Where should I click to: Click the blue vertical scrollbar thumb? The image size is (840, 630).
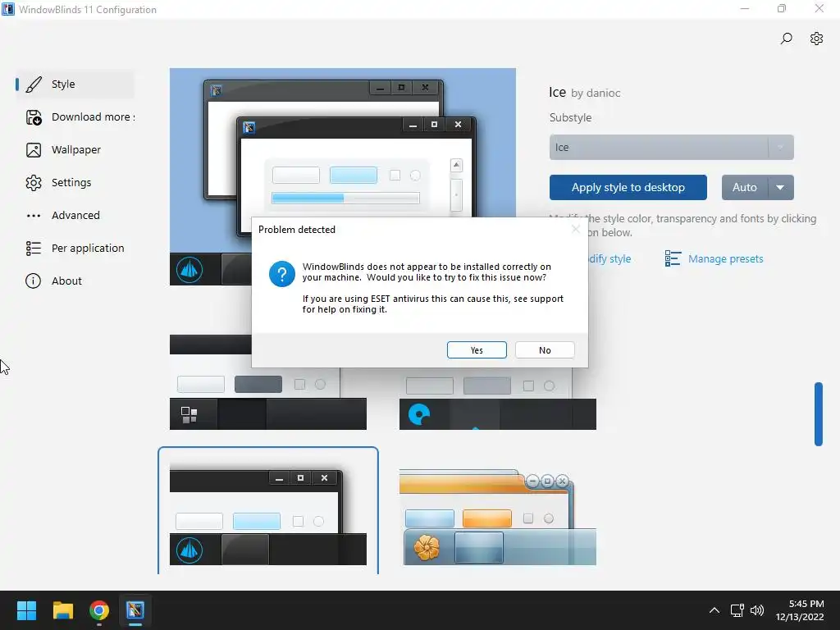pyautogui.click(x=818, y=413)
